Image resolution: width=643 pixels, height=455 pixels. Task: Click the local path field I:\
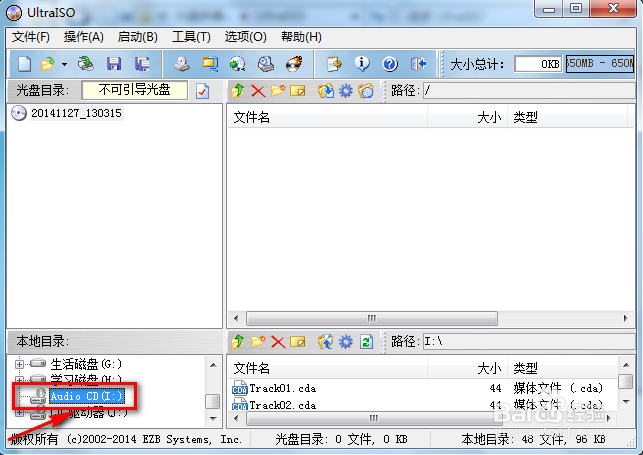tap(529, 341)
